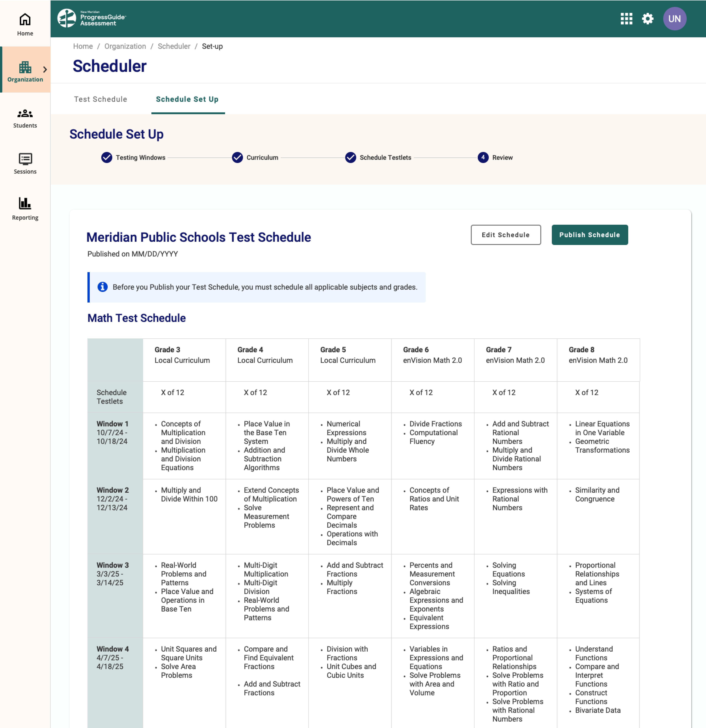Switch to Test Schedule tab
The image size is (706, 728).
[101, 99]
